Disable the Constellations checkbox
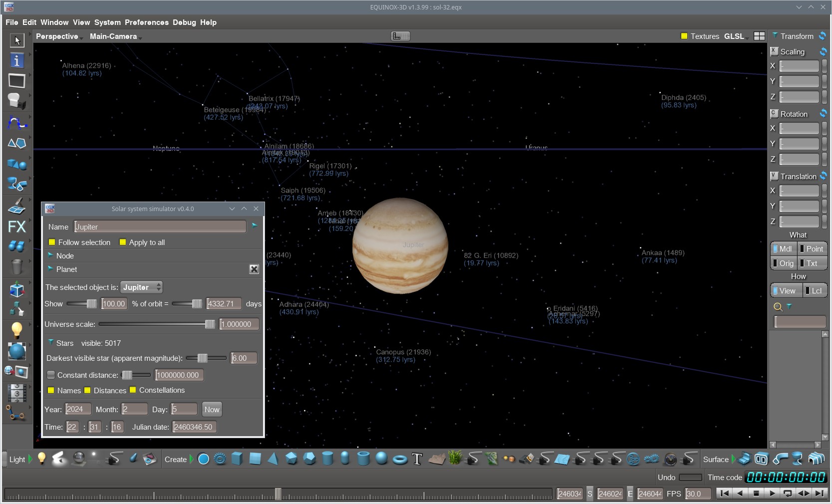 [x=133, y=390]
